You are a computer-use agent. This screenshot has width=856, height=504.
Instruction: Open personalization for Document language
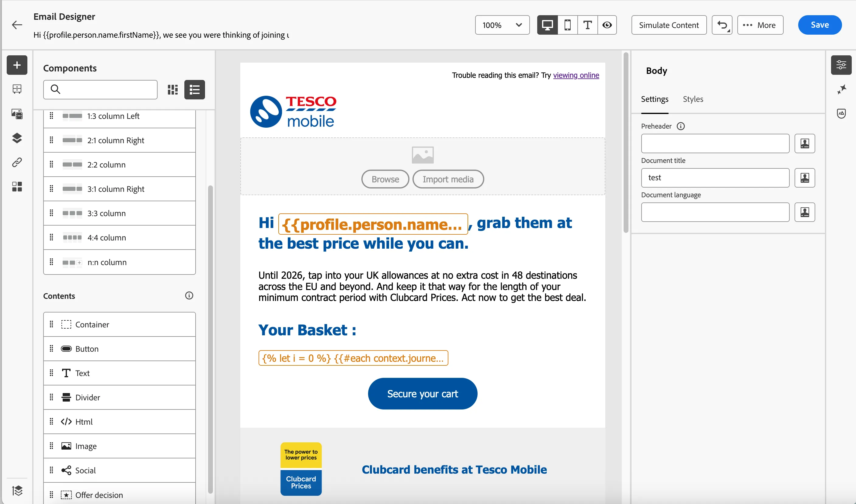click(x=804, y=212)
